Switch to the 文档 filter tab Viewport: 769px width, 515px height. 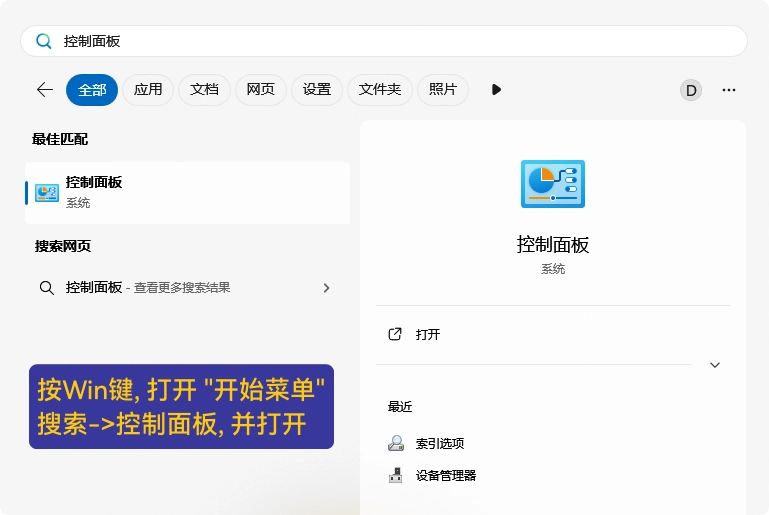pos(204,90)
